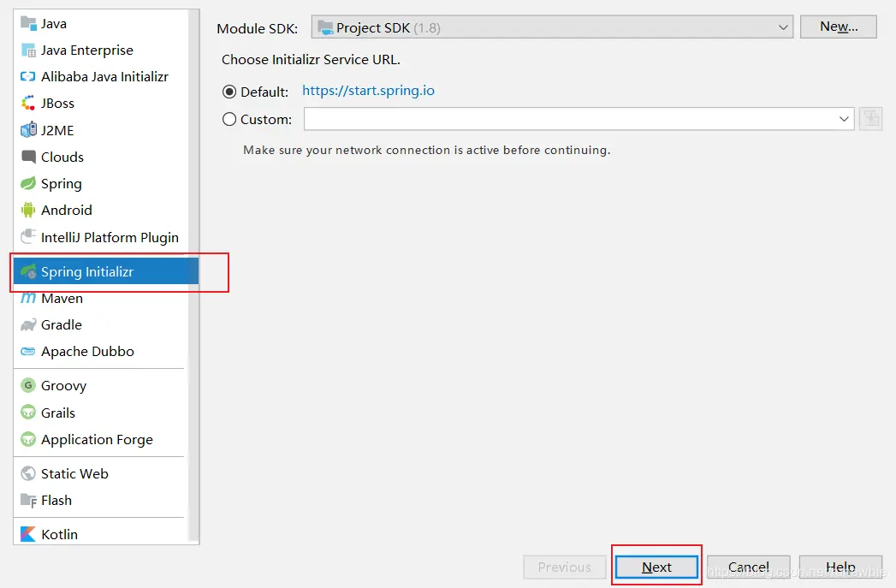This screenshot has height=588, width=896.
Task: Select the Default service URL radio button
Action: (229, 92)
